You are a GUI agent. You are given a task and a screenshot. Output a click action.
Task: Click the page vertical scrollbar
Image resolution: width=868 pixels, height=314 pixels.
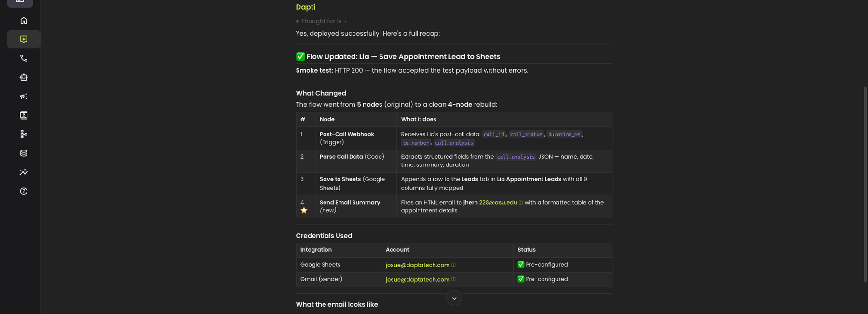coord(865,183)
